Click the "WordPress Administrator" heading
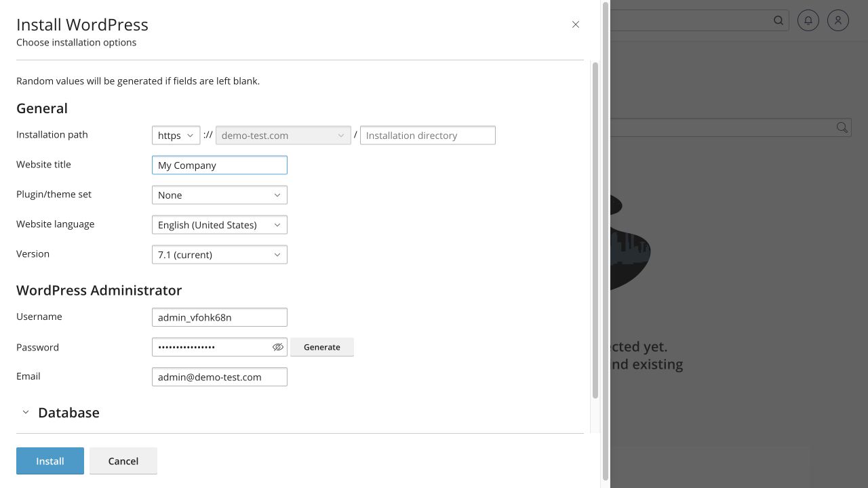This screenshot has height=488, width=868. pyautogui.click(x=99, y=290)
